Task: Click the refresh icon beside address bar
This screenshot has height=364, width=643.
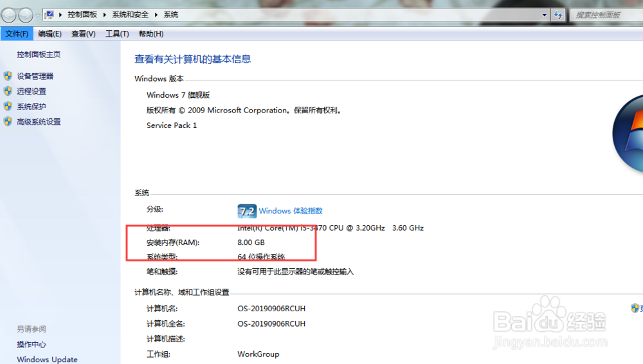Action: point(558,15)
